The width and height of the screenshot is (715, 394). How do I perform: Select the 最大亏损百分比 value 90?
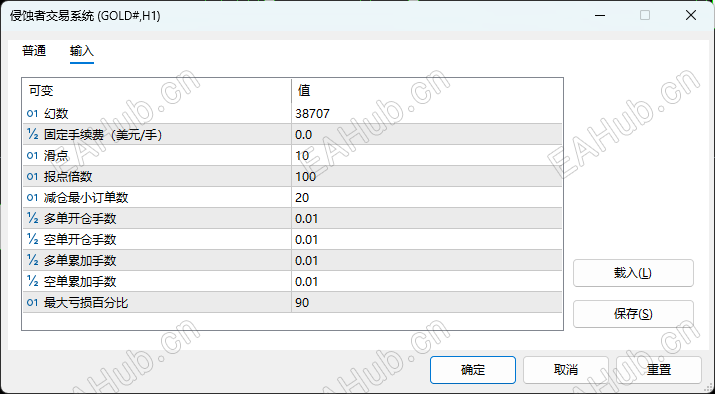tap(302, 302)
